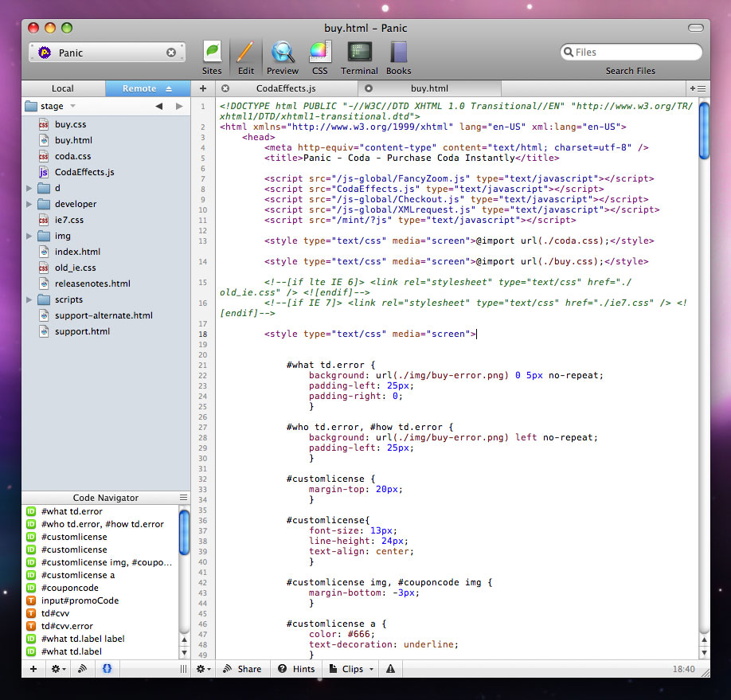This screenshot has width=731, height=700.
Task: Jump to td#cvv.error in navigator
Action: click(x=100, y=626)
